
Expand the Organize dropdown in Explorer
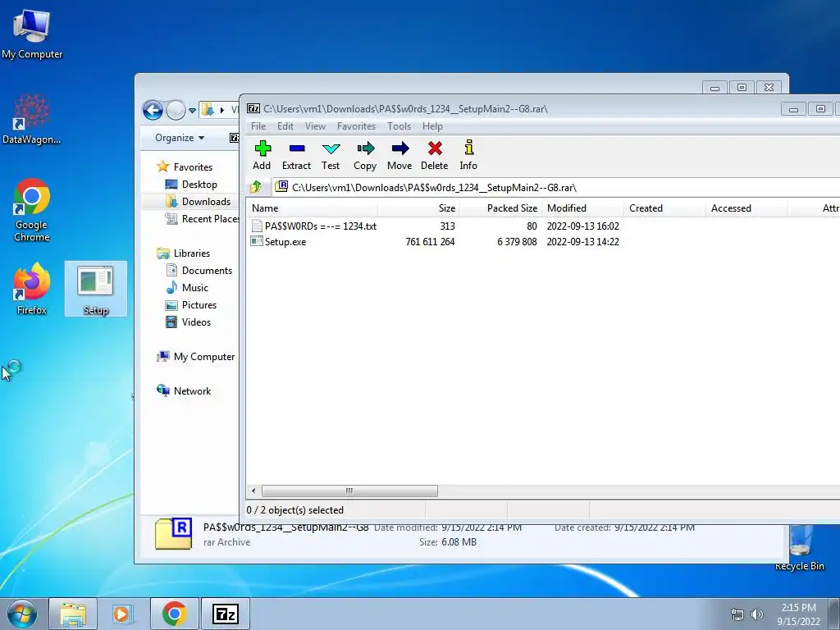click(180, 138)
